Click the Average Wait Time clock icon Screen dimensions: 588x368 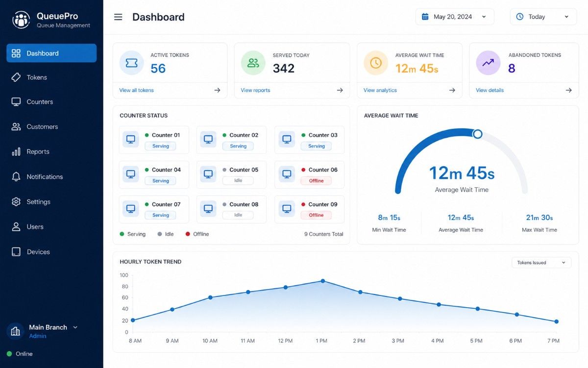click(x=376, y=63)
